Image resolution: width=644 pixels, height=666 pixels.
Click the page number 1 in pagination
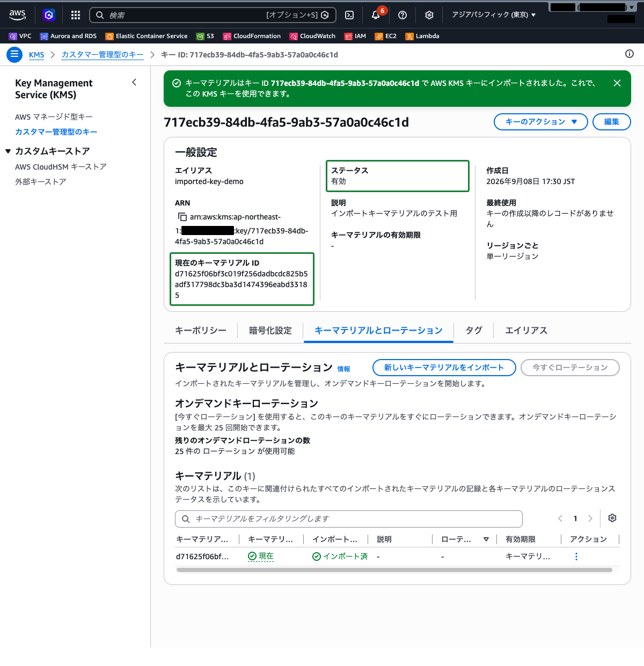pos(575,518)
